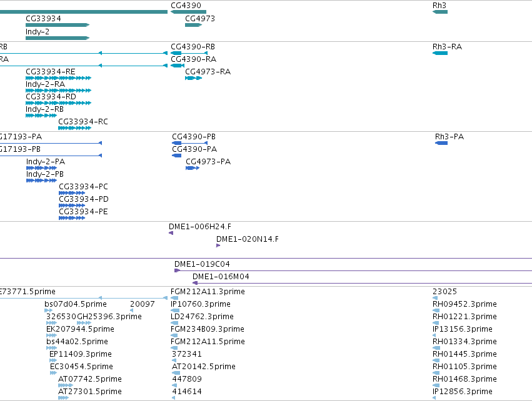Screen dimensions: 532x401
Task: Select EST EC30454.5prime
Action: tap(81, 367)
